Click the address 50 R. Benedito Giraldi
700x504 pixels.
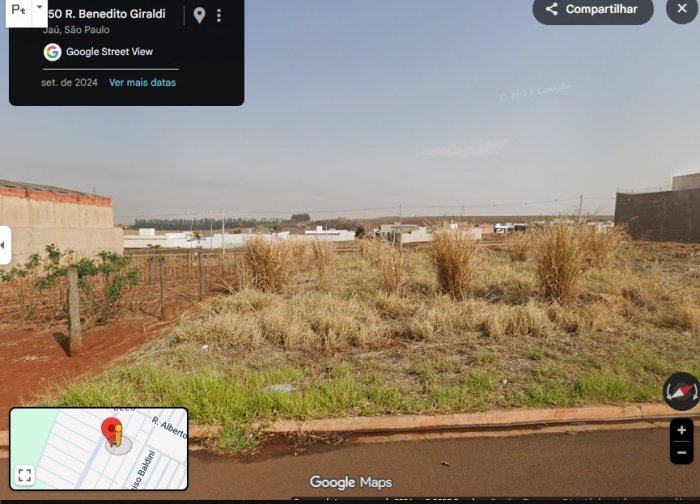[x=107, y=14]
